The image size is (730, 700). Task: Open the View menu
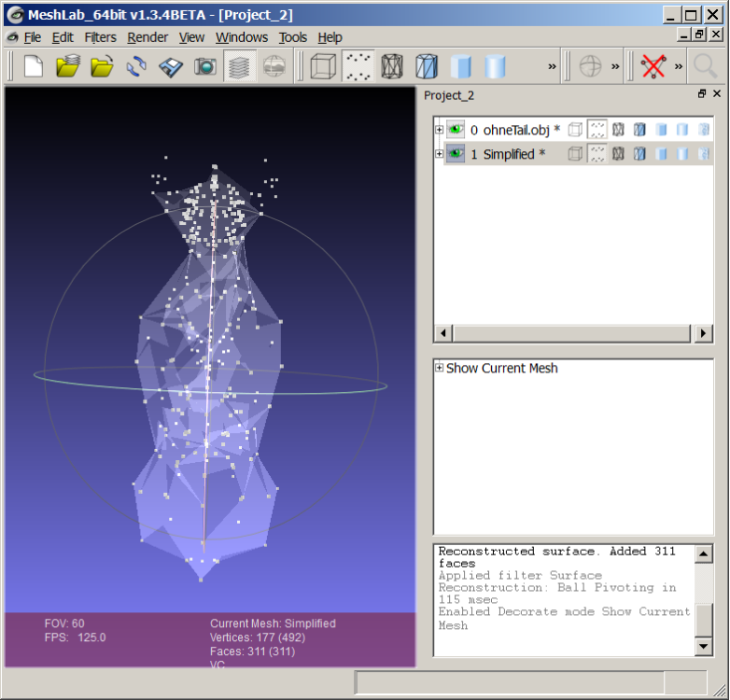(x=191, y=37)
